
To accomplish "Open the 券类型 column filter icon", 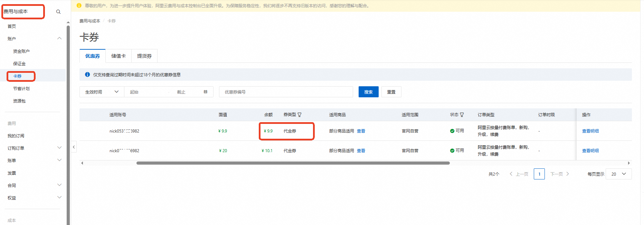I will point(300,115).
